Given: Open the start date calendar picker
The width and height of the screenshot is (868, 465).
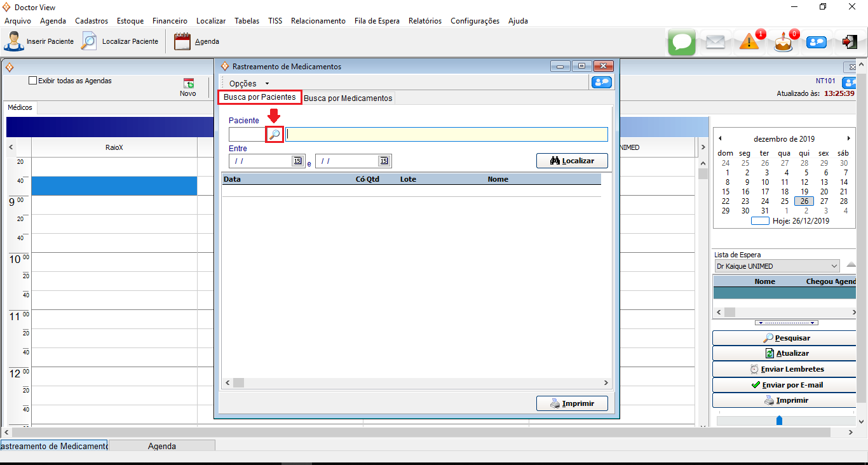Looking at the screenshot, I should 297,161.
